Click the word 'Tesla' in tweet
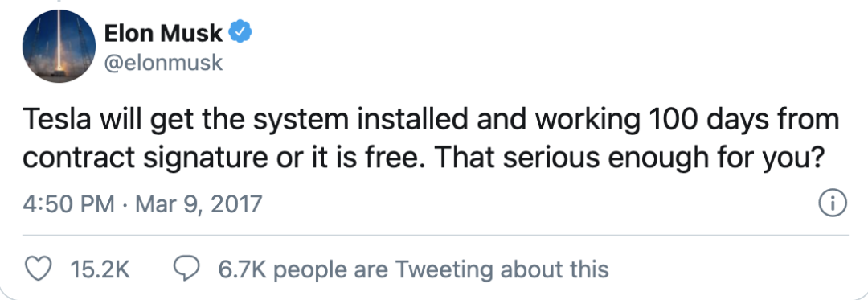Screen dimensions: 868x300 56,121
